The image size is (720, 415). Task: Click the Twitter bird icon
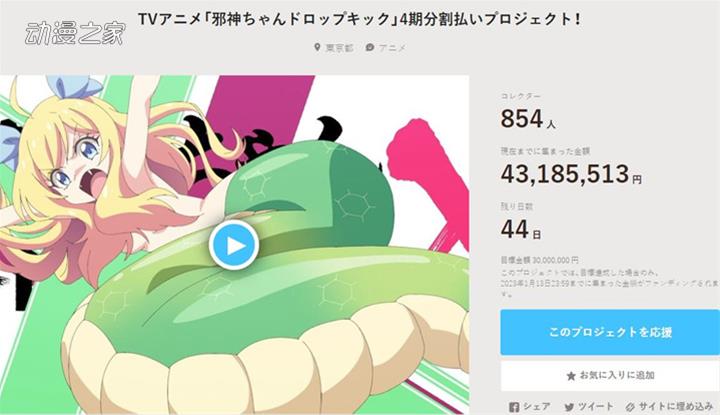569,407
